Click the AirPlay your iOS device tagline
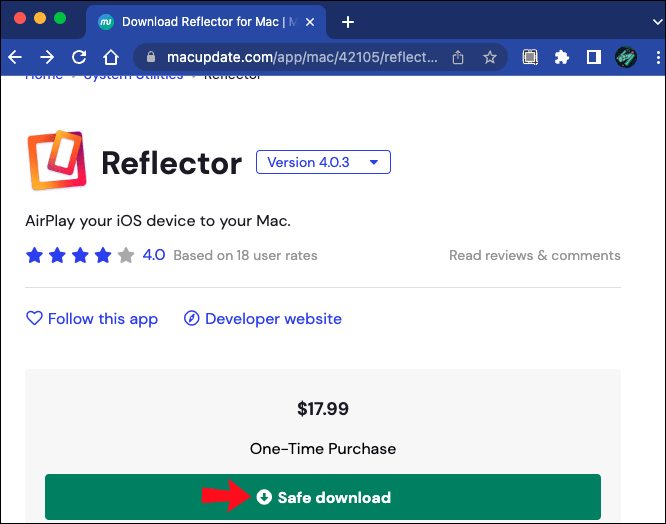The image size is (666, 524). (x=158, y=221)
